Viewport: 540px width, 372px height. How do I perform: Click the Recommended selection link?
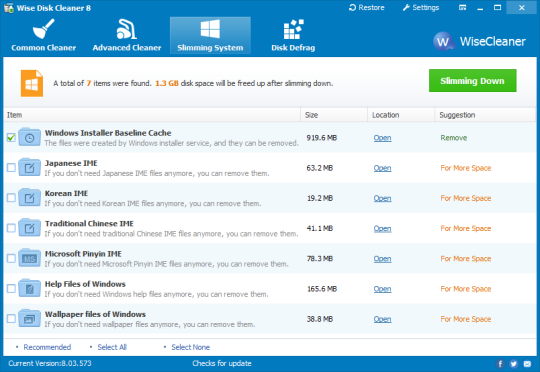coord(47,347)
